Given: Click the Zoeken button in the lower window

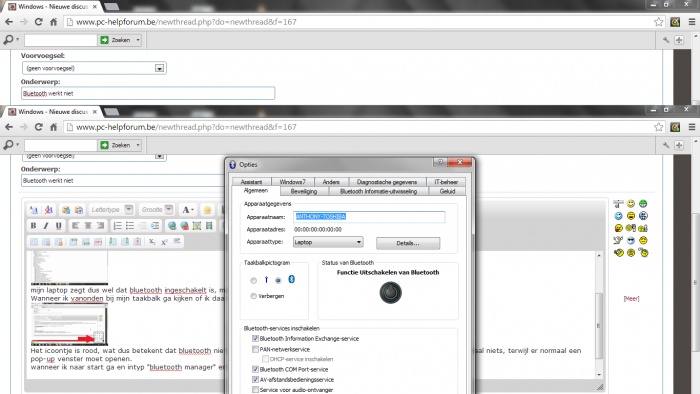Looking at the screenshot, I should point(117,145).
